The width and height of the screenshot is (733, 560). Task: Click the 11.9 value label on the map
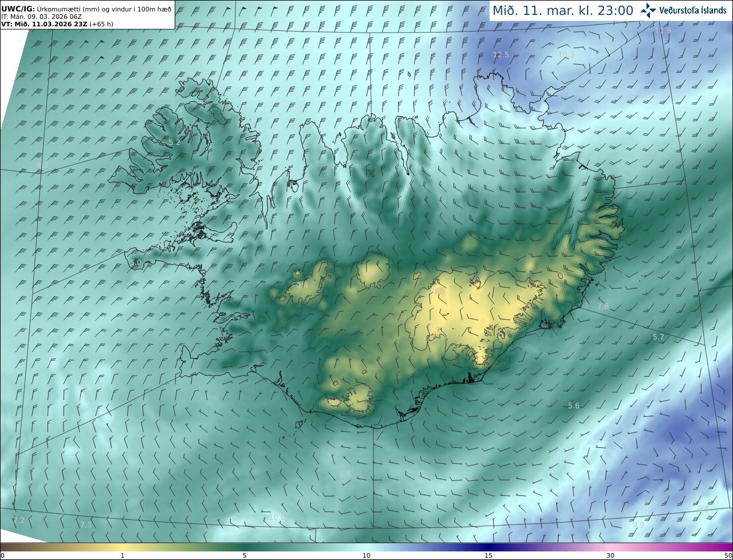tap(663, 31)
